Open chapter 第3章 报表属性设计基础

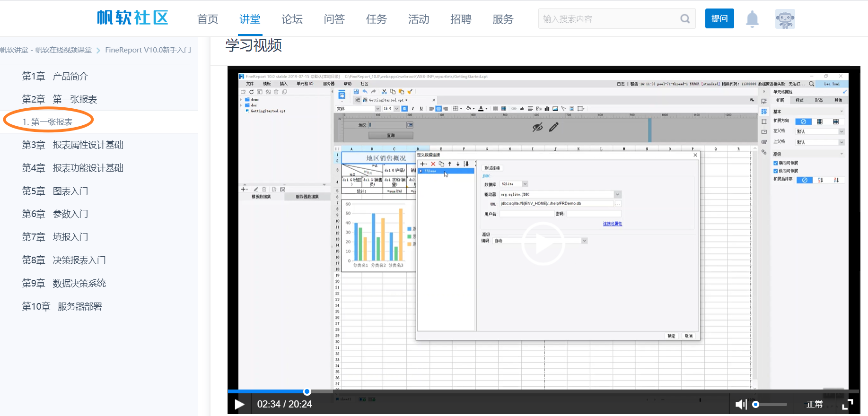(73, 145)
